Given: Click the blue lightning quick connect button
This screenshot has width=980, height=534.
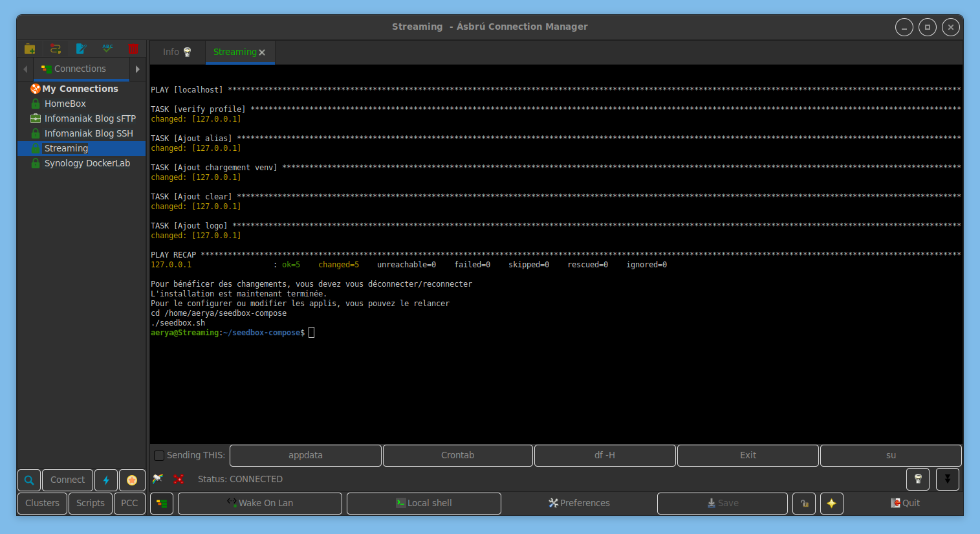Looking at the screenshot, I should (x=106, y=480).
